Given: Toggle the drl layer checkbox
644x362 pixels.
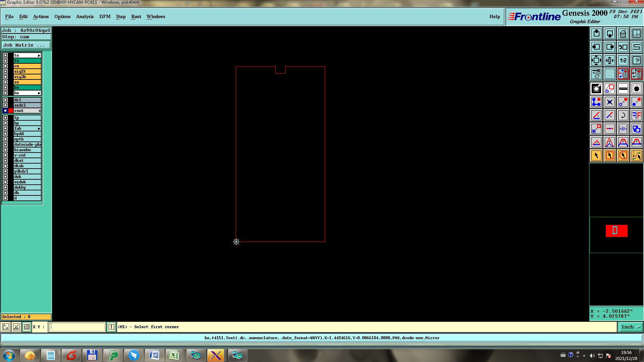Looking at the screenshot, I should click(x=5, y=100).
